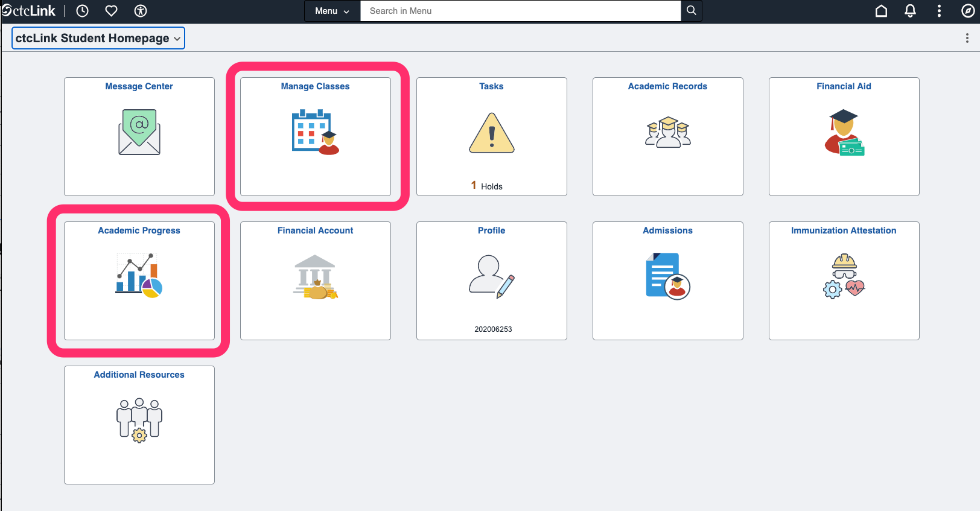Click Tasks warning triangle icon
980x511 pixels.
click(x=492, y=133)
